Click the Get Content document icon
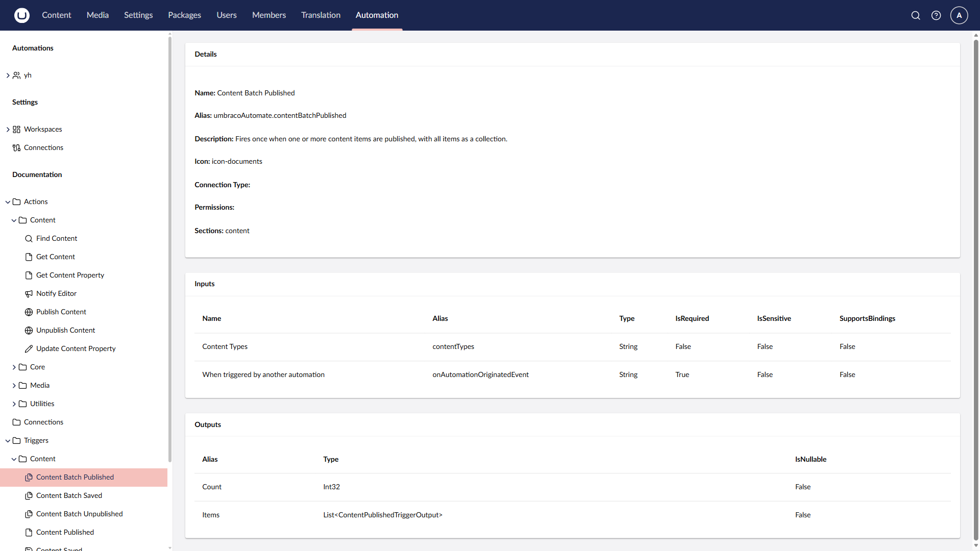 [x=29, y=257]
